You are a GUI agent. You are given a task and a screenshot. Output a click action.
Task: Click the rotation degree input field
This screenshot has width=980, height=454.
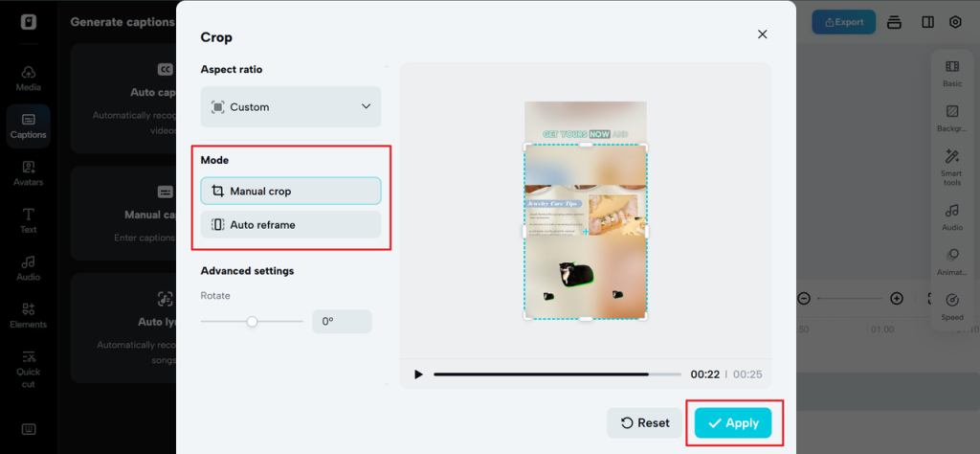coord(342,322)
